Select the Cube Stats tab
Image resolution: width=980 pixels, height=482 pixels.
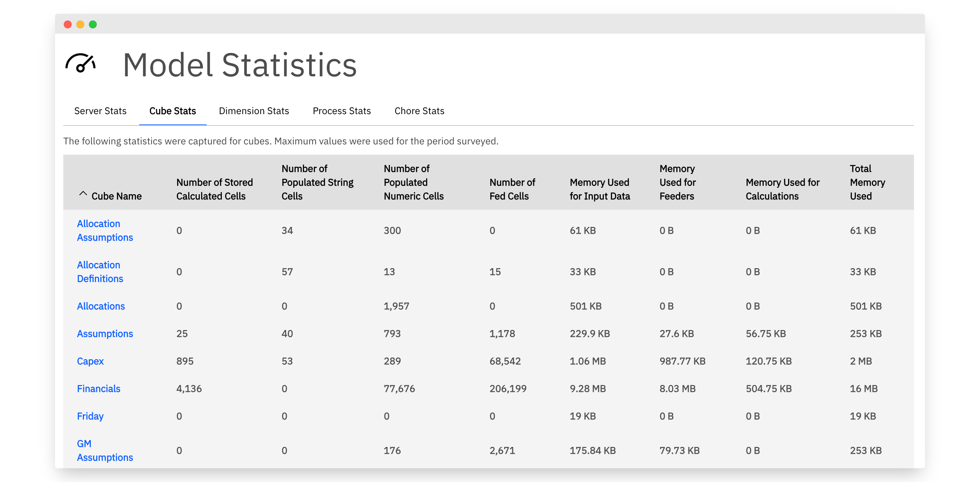(x=173, y=111)
